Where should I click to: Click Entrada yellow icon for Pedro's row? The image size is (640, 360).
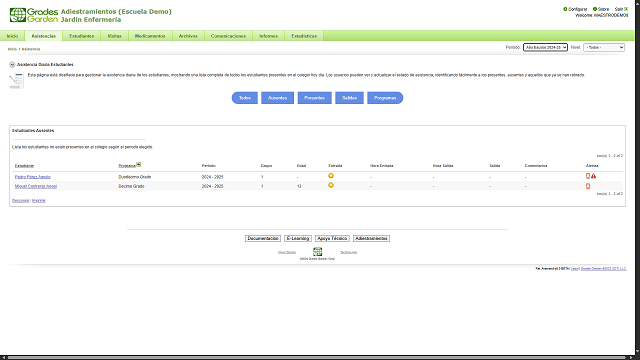coord(331,176)
